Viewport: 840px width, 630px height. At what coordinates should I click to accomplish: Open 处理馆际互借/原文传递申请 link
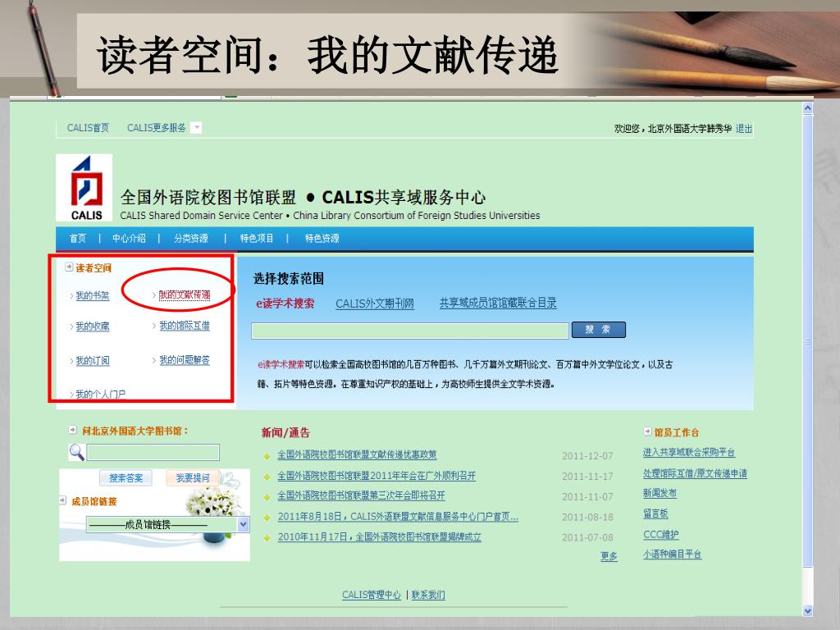pyautogui.click(x=695, y=473)
